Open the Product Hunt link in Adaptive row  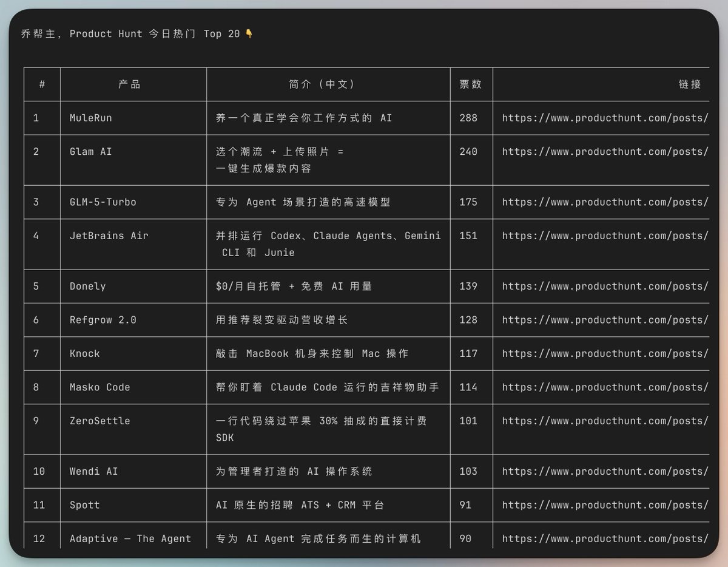pos(605,538)
